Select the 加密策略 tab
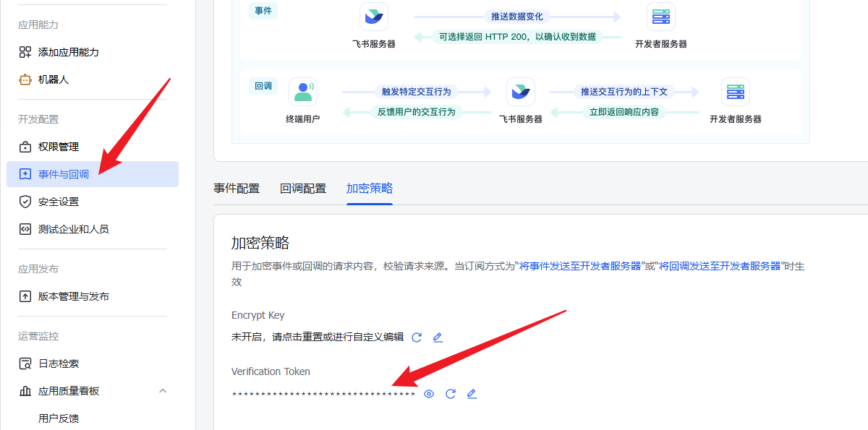The image size is (868, 430). tap(370, 189)
